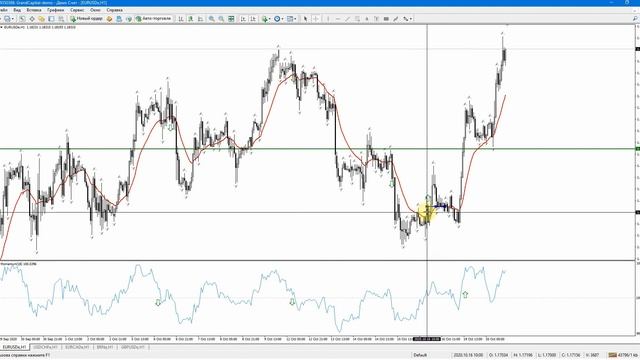Select the Vertical Line drawing tool
640x360 pixels.
(x=328, y=19)
